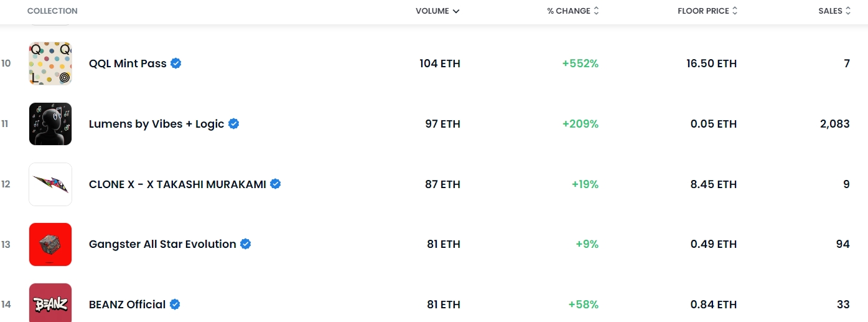Click the Gangster All Star Evolution thumbnail
The height and width of the screenshot is (322, 868).
(x=50, y=244)
